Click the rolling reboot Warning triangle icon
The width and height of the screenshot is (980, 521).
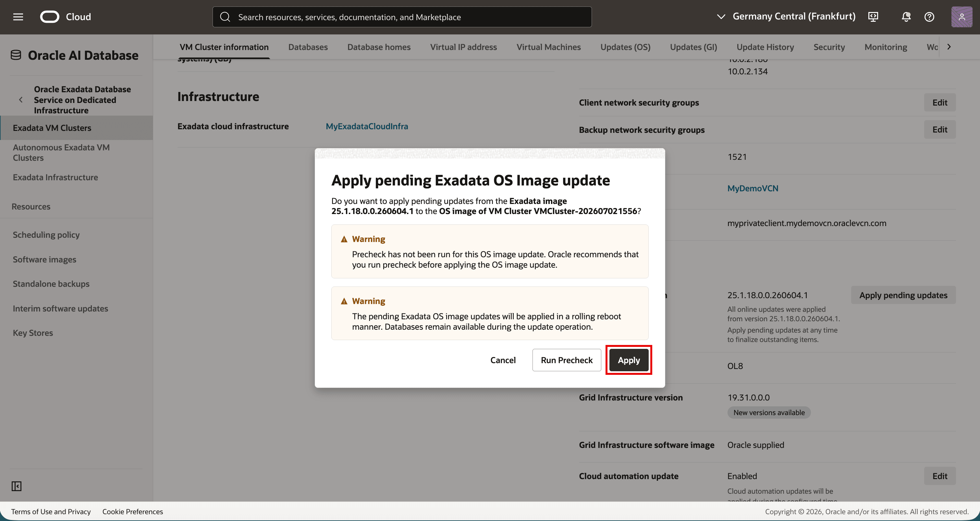click(344, 301)
